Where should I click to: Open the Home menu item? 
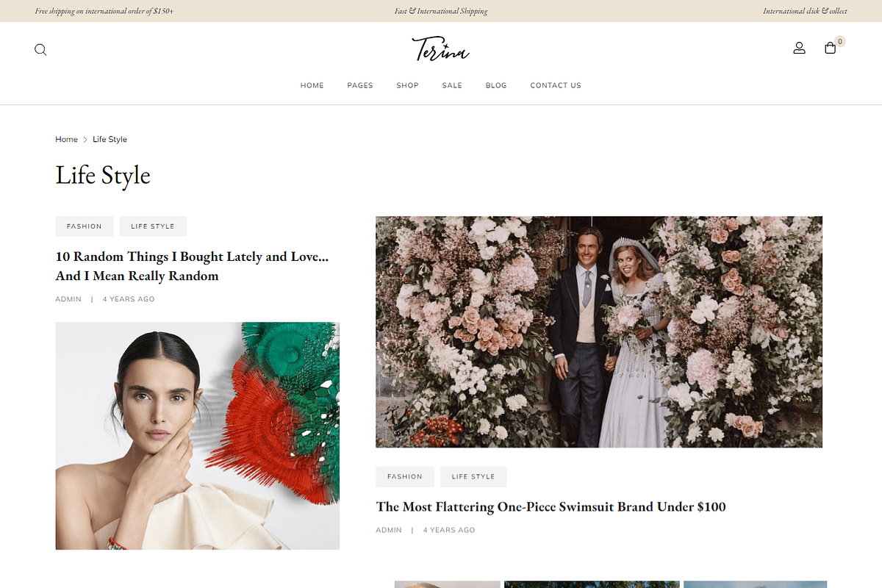(312, 85)
